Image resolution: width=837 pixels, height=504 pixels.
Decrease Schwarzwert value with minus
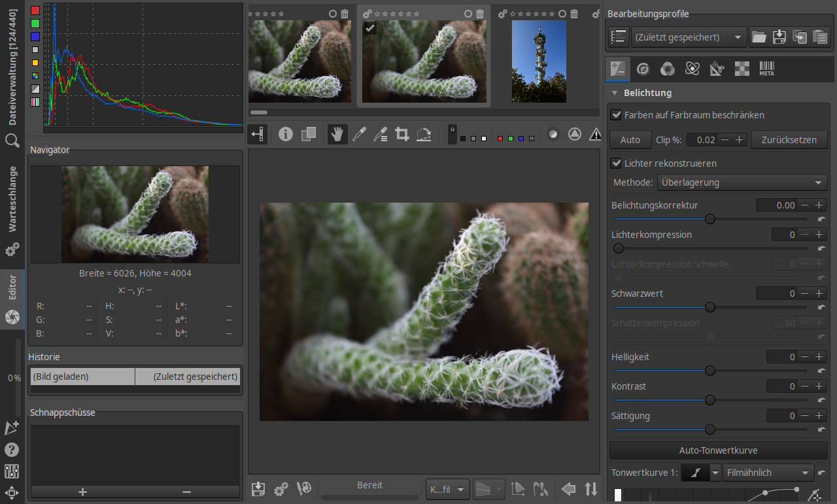pyautogui.click(x=805, y=294)
